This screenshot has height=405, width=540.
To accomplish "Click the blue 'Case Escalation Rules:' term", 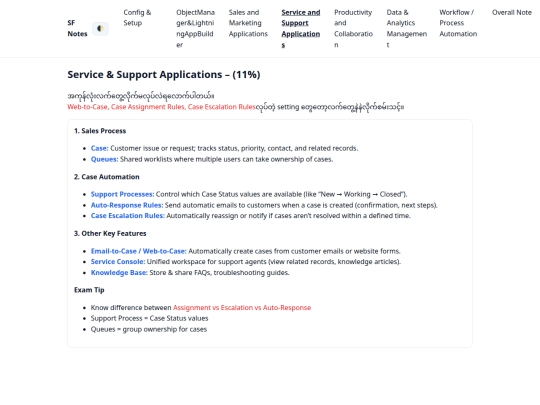I will [128, 216].
